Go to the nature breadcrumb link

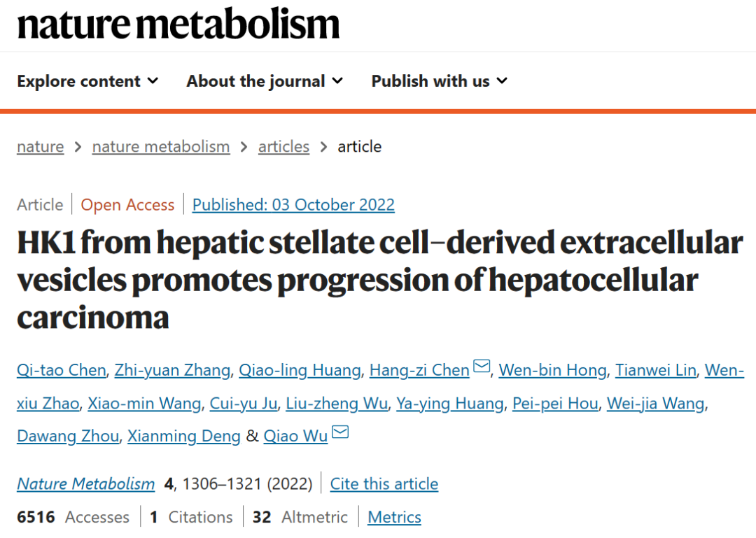click(40, 147)
